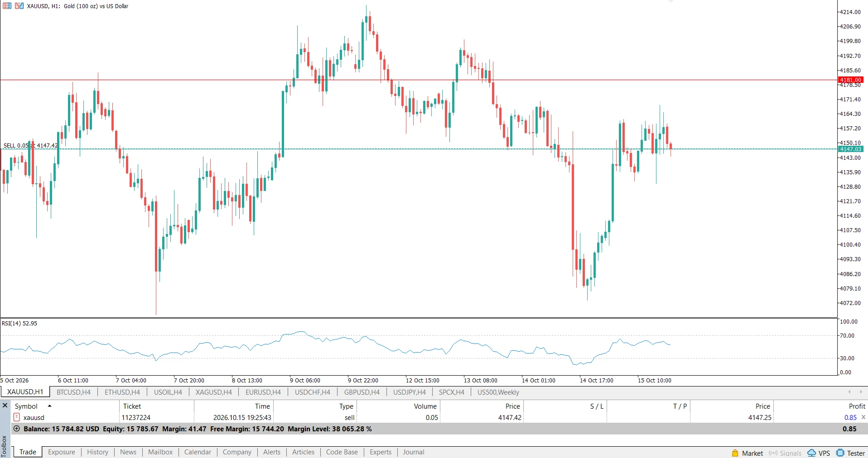Sort positions by Symbol column arrow
Screen dimensions: 868x458
(49, 406)
